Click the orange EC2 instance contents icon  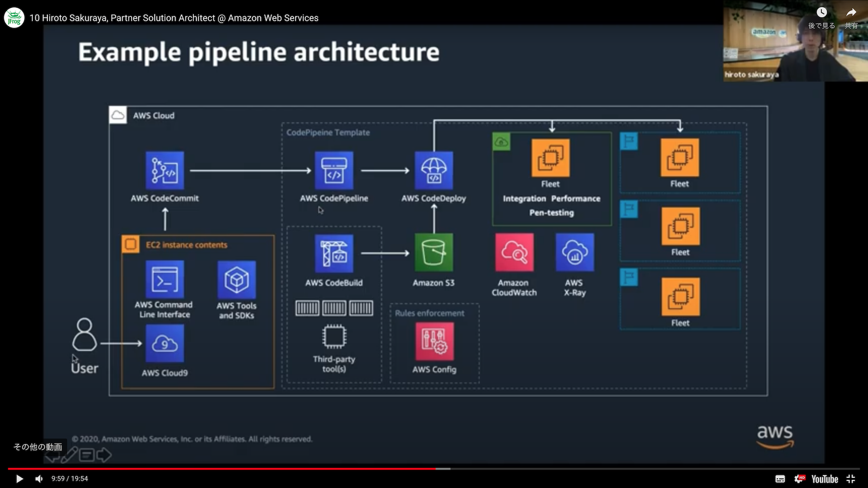[x=130, y=244]
